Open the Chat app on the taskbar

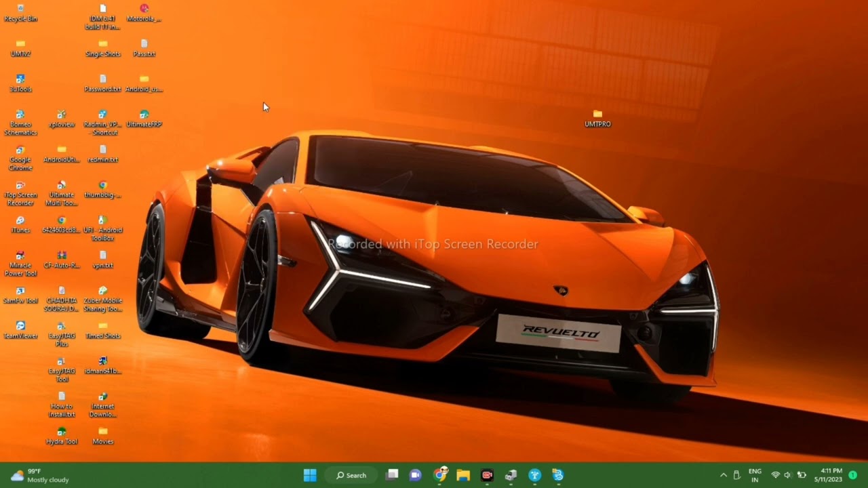point(416,475)
